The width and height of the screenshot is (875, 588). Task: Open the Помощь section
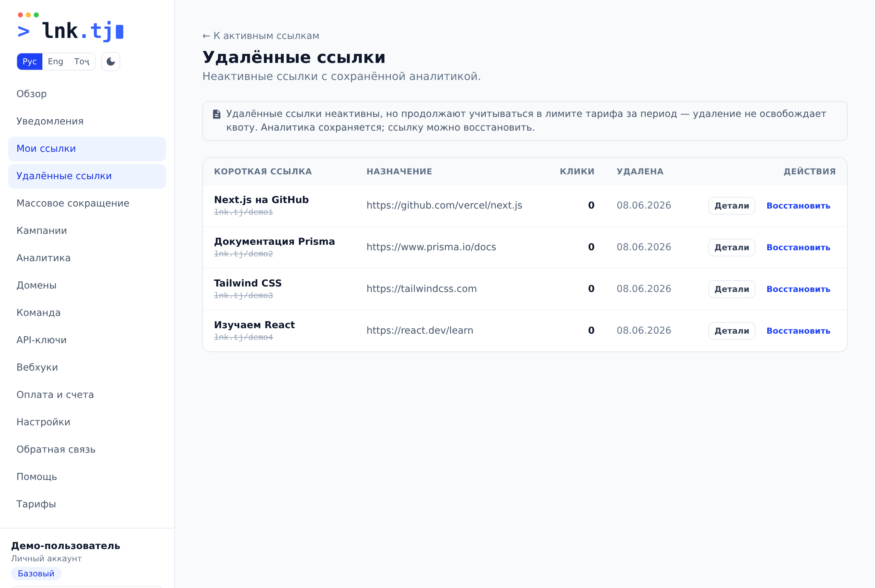point(87,477)
